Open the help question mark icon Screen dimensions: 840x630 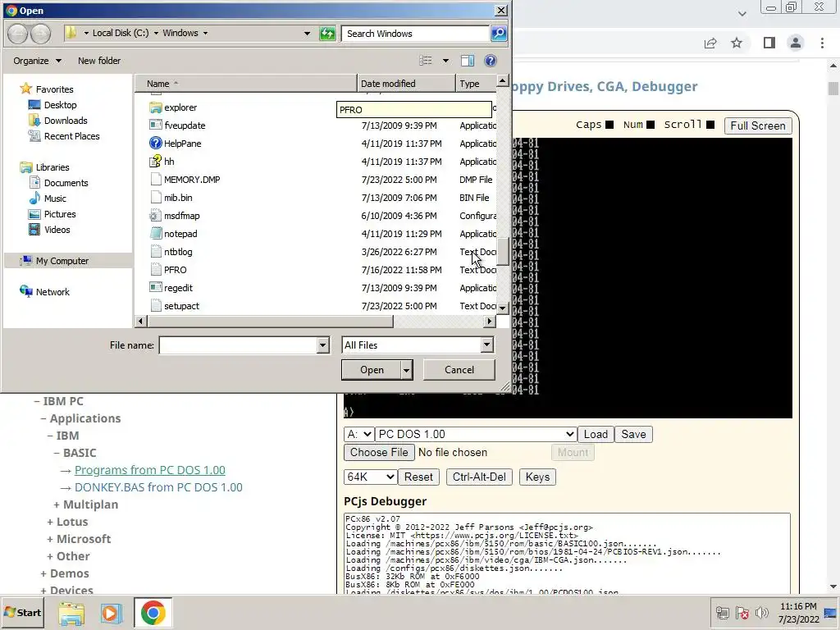(491, 61)
